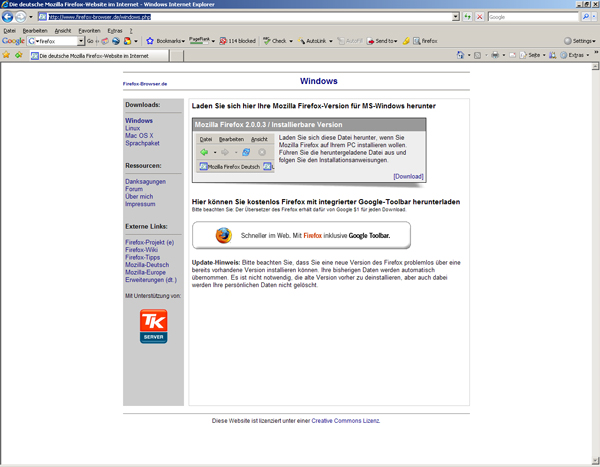Click the Firefox-Browser.de site link
The height and width of the screenshot is (467, 600).
pyautogui.click(x=145, y=84)
